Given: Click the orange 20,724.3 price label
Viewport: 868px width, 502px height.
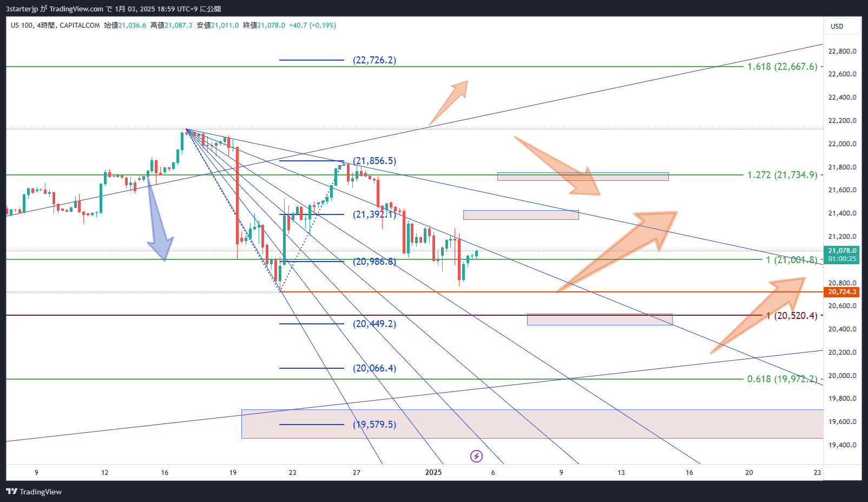Looking at the screenshot, I should coord(841,292).
